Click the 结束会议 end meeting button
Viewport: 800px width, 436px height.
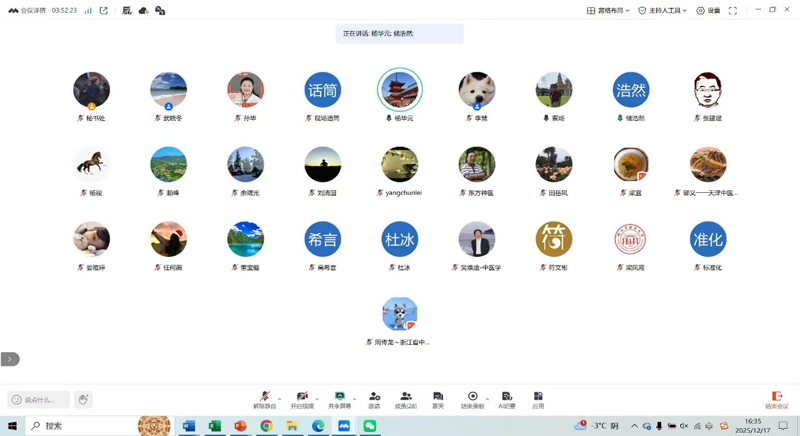776,399
